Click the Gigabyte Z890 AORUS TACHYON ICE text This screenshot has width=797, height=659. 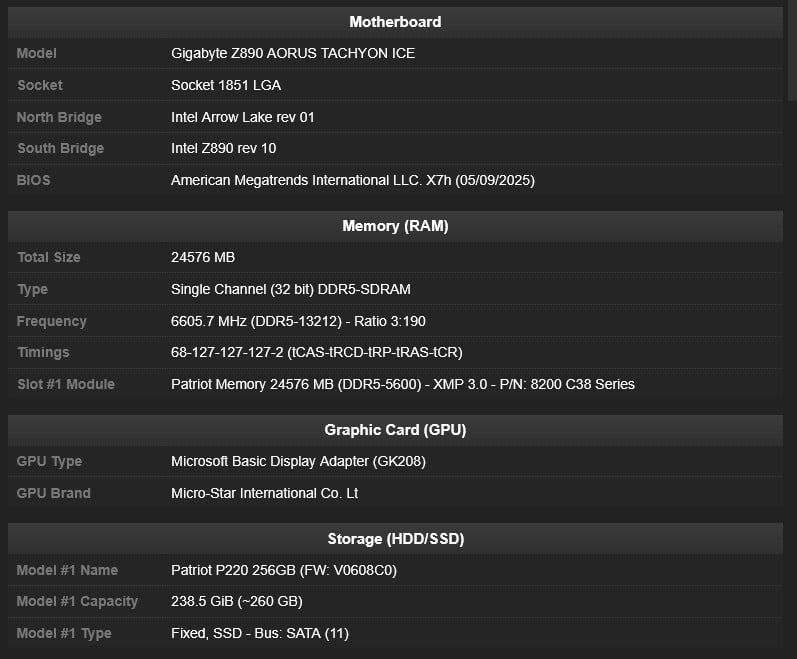pyautogui.click(x=293, y=53)
